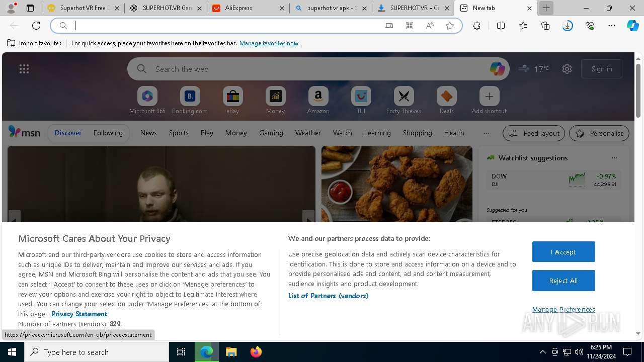Open the DOW watchlist row

(553, 180)
